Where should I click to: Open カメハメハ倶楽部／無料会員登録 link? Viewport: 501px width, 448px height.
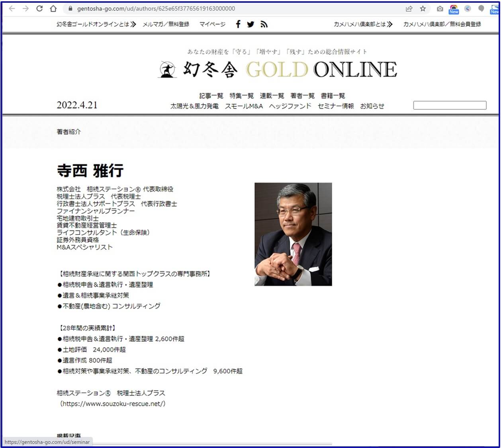point(442,24)
